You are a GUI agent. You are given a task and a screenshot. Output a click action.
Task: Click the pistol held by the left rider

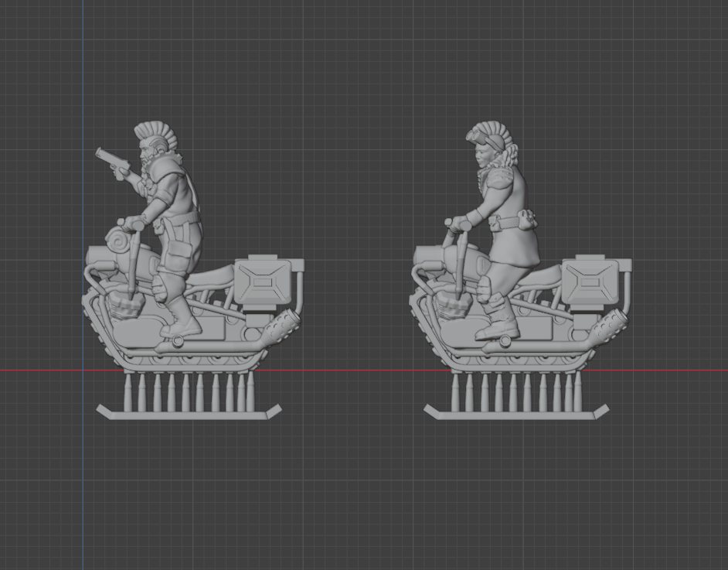coord(110,160)
